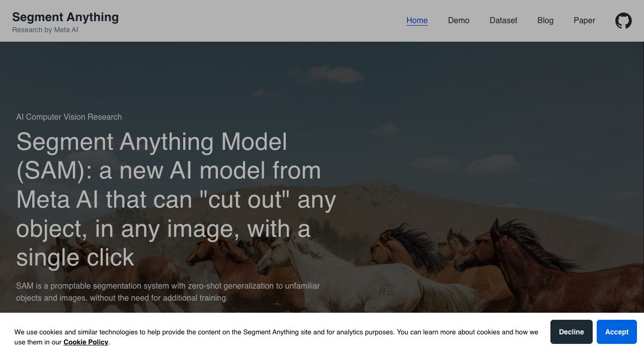Open the Blog link in navigation
The height and width of the screenshot is (362, 644).
point(545,21)
